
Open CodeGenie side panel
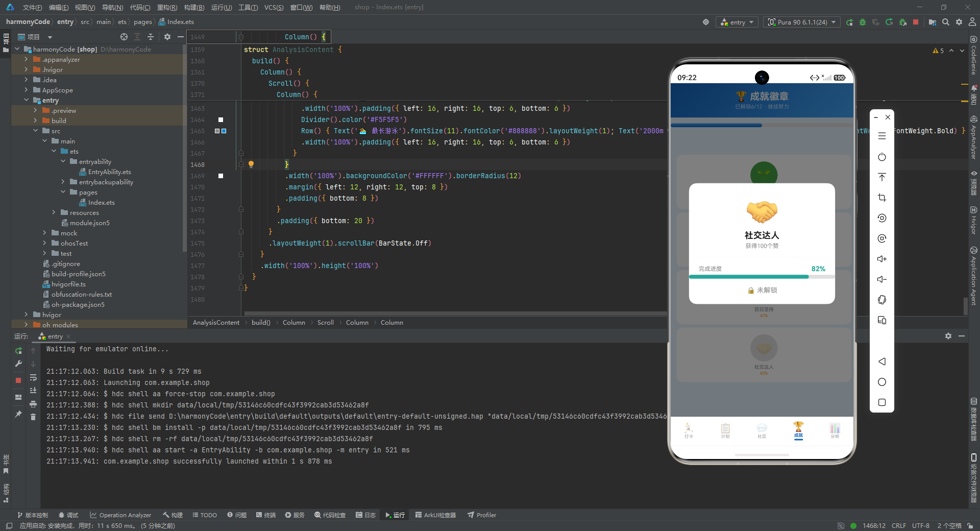click(x=974, y=57)
